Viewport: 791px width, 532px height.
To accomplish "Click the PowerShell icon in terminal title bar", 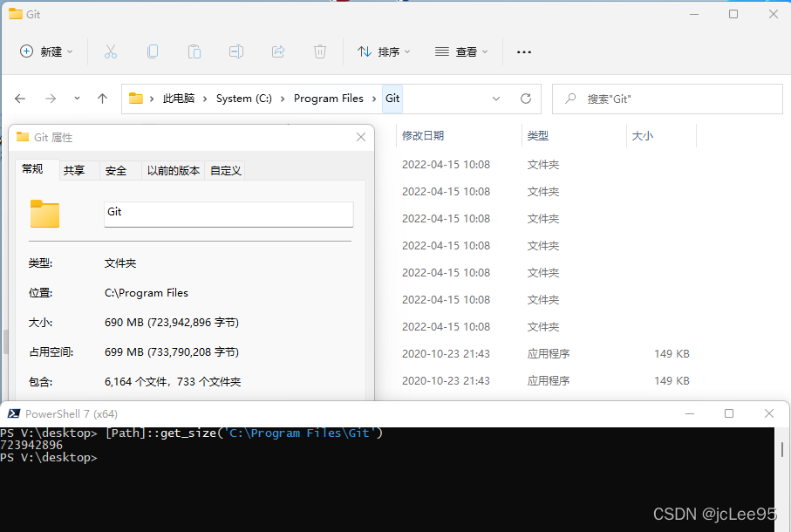I will [x=14, y=414].
